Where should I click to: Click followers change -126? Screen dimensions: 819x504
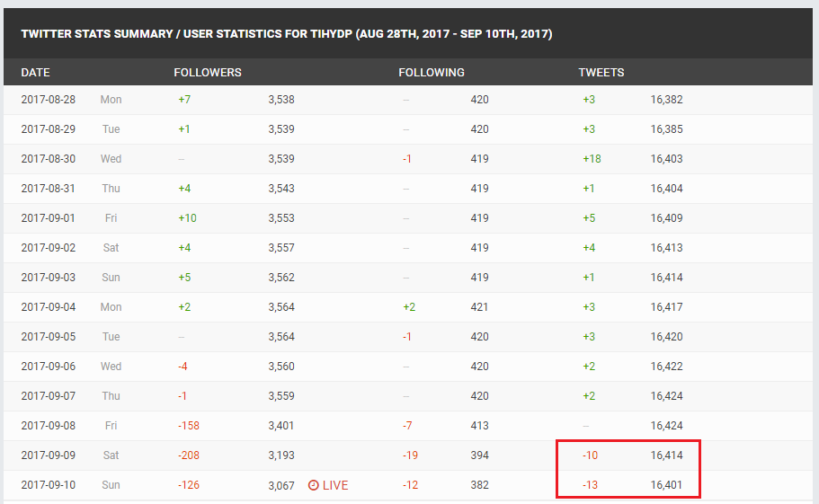pos(189,485)
